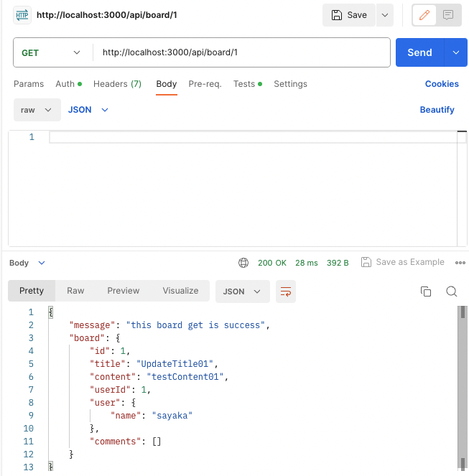Image resolution: width=469 pixels, height=476 pixels.
Task: Toggle line wrap icon in response
Action: pyautogui.click(x=286, y=291)
